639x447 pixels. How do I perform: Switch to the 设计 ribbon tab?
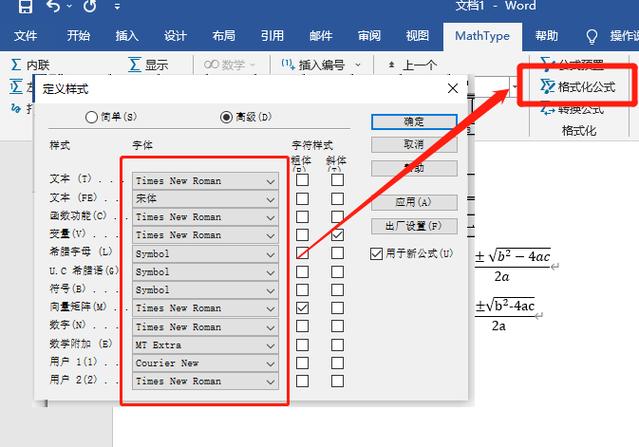pos(175,36)
